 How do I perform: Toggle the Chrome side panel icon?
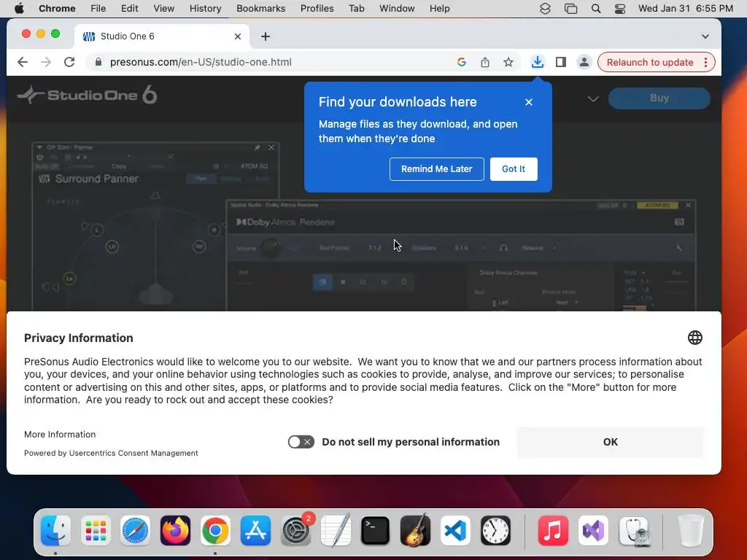[x=561, y=63]
